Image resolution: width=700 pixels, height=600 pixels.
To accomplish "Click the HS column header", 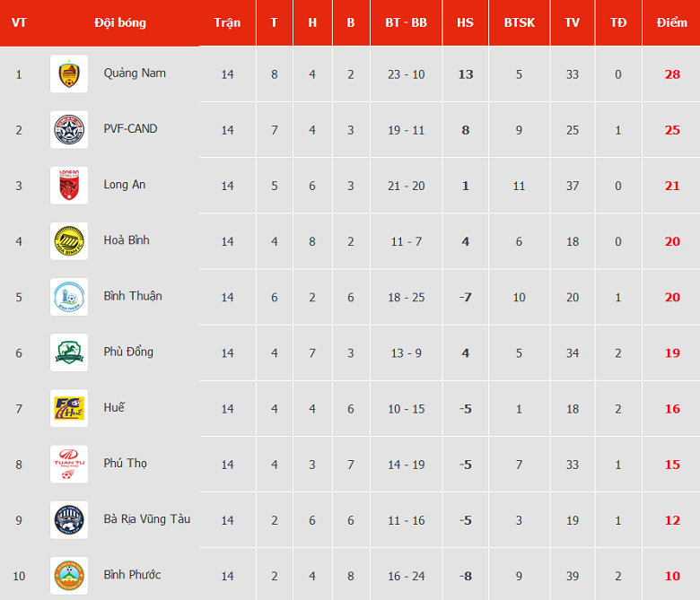I will click(x=465, y=22).
